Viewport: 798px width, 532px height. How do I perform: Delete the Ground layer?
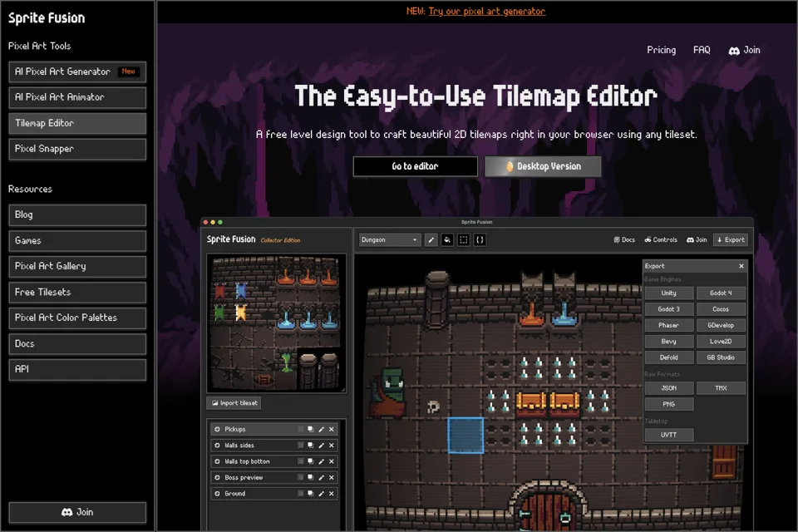(x=332, y=494)
